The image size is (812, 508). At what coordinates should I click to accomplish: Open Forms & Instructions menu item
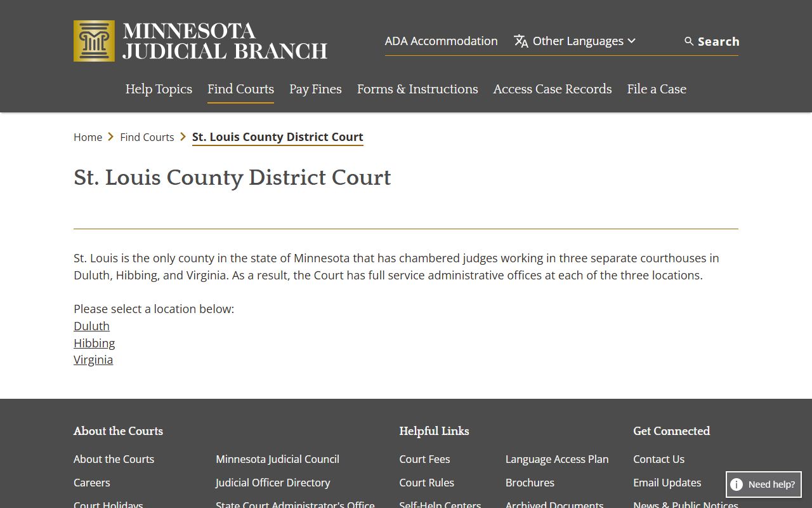click(417, 89)
